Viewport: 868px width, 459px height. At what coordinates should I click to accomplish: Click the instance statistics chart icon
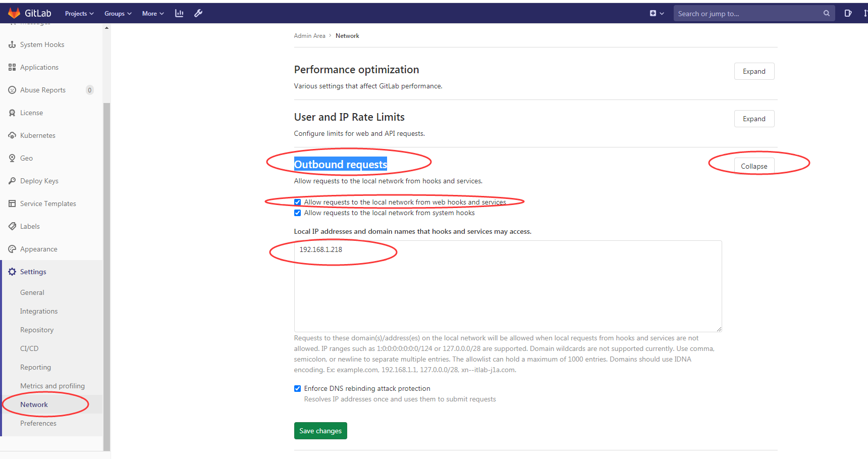179,13
